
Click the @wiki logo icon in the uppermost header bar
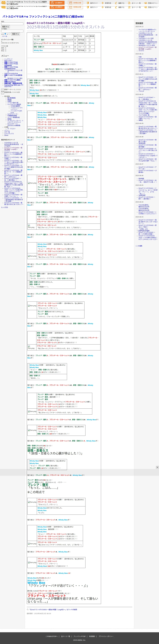3,3
